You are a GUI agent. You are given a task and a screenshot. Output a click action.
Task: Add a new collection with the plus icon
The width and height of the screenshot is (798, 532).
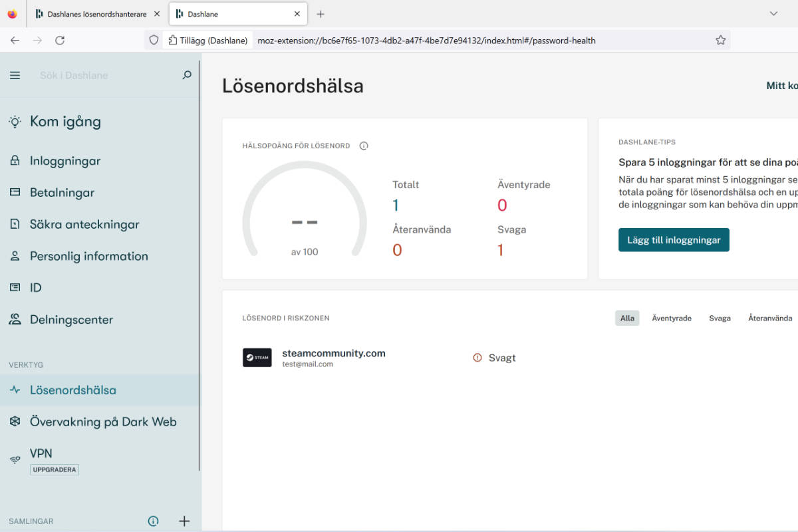pyautogui.click(x=185, y=521)
